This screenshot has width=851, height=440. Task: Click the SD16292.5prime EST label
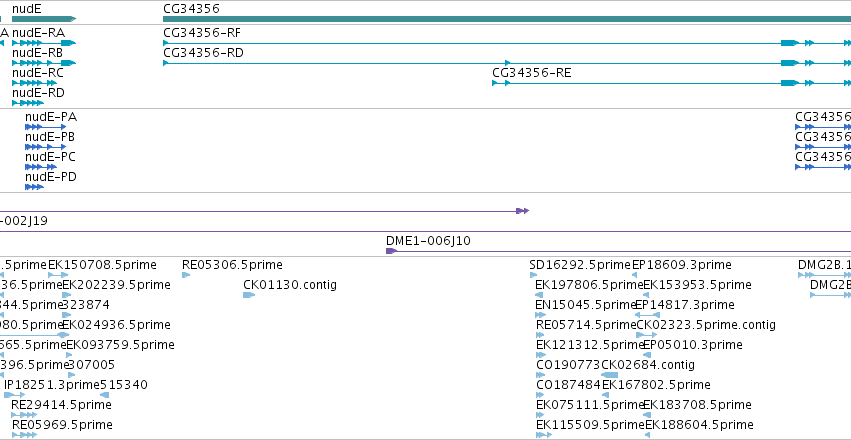coord(580,265)
